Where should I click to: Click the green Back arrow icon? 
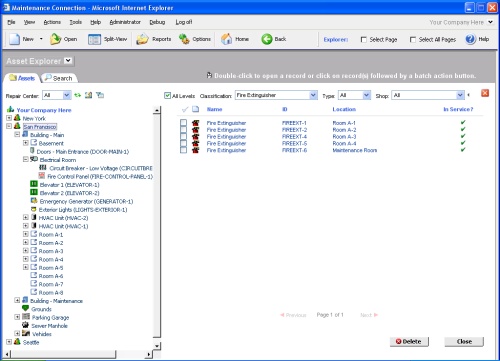[267, 39]
